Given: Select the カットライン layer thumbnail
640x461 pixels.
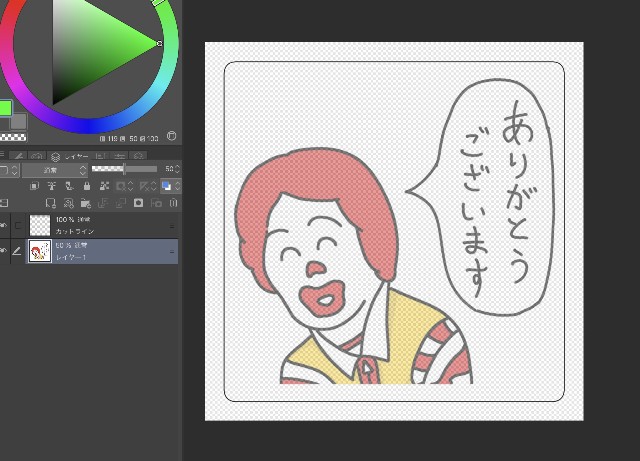Looking at the screenshot, I should click(40, 225).
